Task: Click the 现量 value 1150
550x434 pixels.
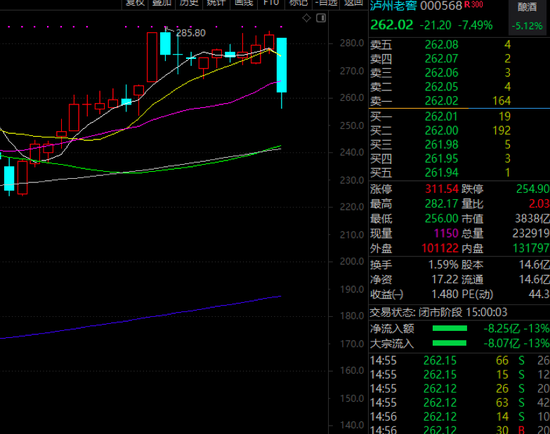Action: click(446, 233)
